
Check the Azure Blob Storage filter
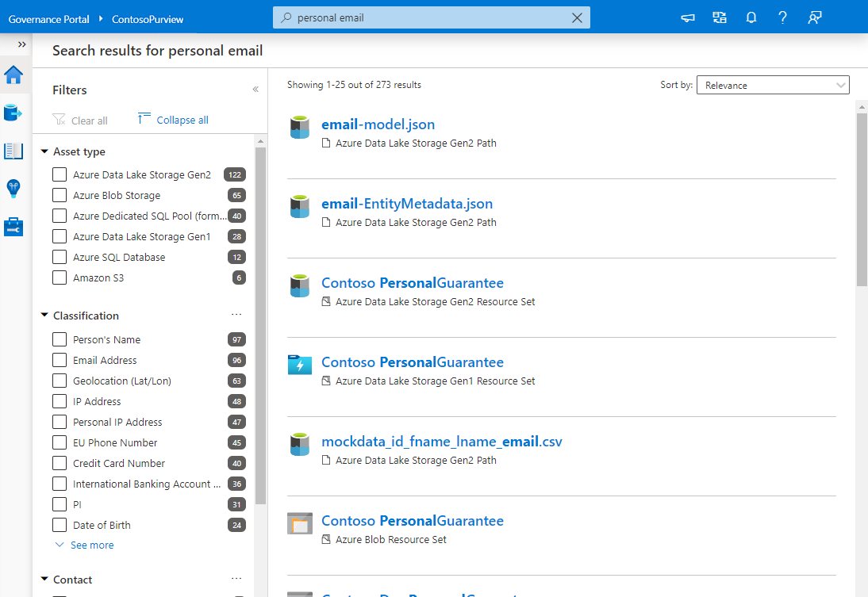tap(59, 195)
